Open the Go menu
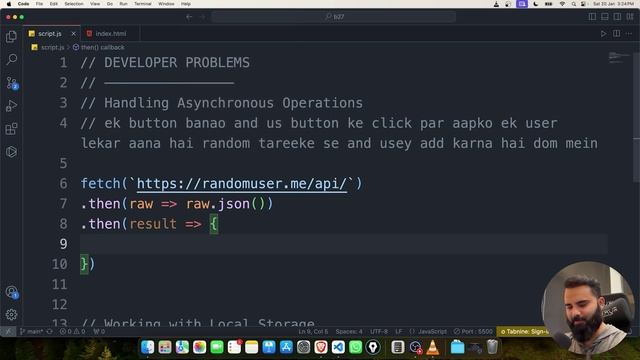Viewport: 640px width, 360px height. pos(109,4)
